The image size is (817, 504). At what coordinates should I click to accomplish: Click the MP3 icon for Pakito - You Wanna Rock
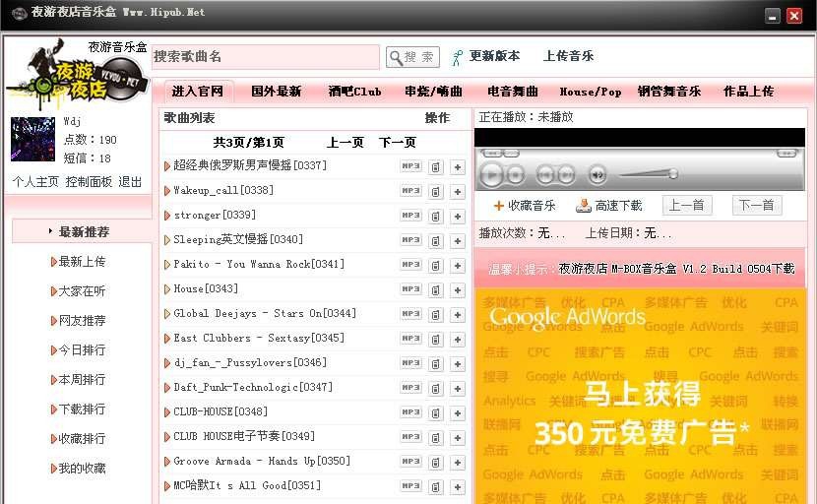pyautogui.click(x=411, y=265)
